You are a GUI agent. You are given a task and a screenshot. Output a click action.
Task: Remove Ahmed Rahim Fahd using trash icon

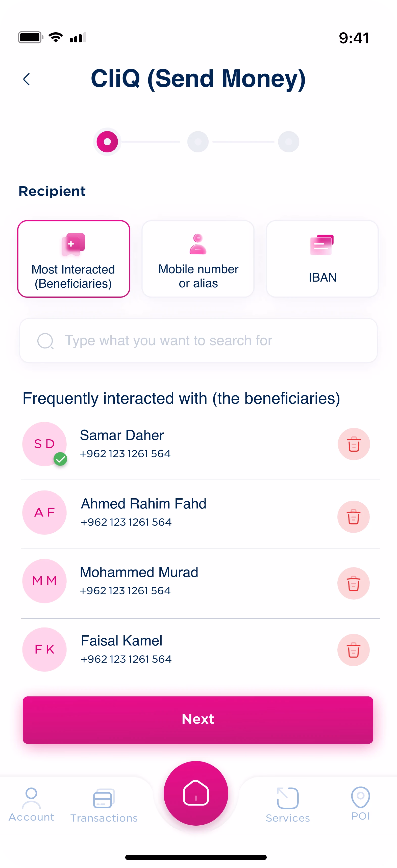point(354,517)
